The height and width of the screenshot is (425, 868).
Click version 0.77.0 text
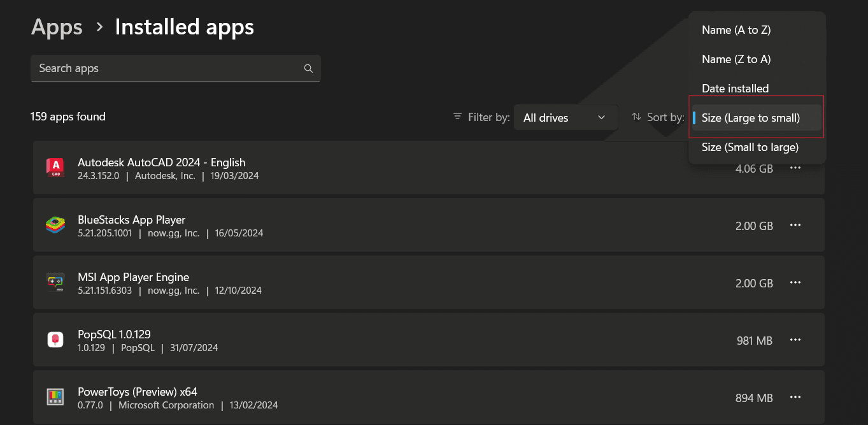coord(90,405)
